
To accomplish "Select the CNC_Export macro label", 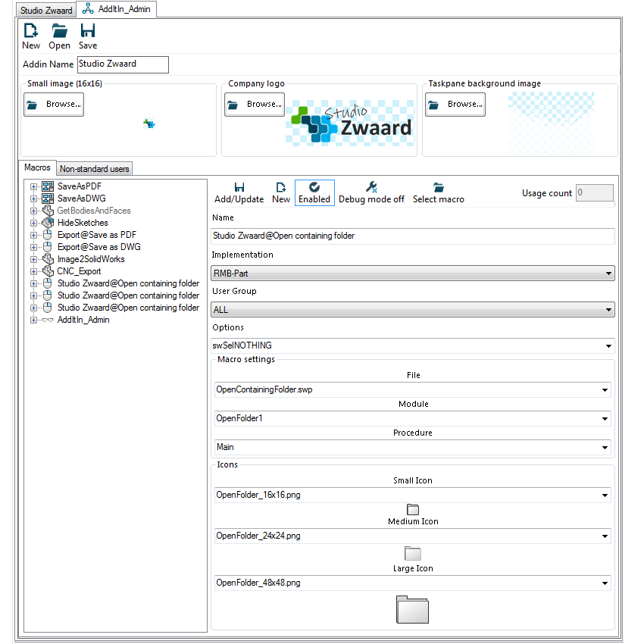I will [x=79, y=271].
